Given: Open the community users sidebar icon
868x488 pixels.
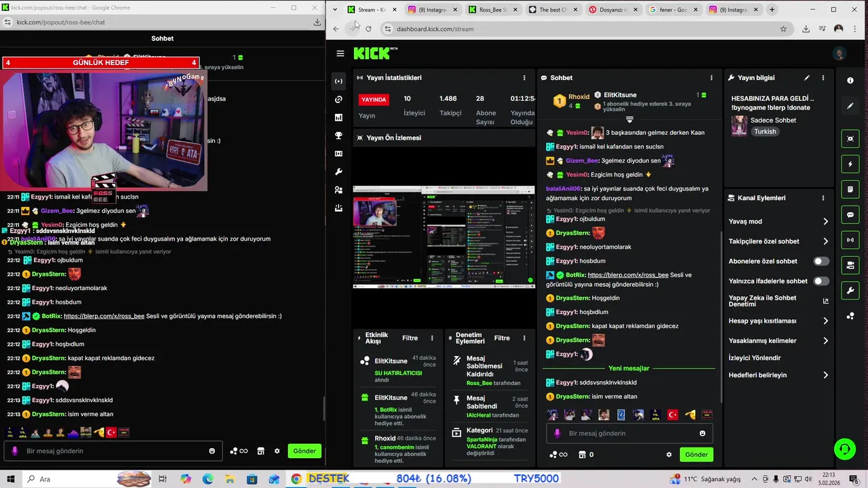Looking at the screenshot, I should coord(338,190).
